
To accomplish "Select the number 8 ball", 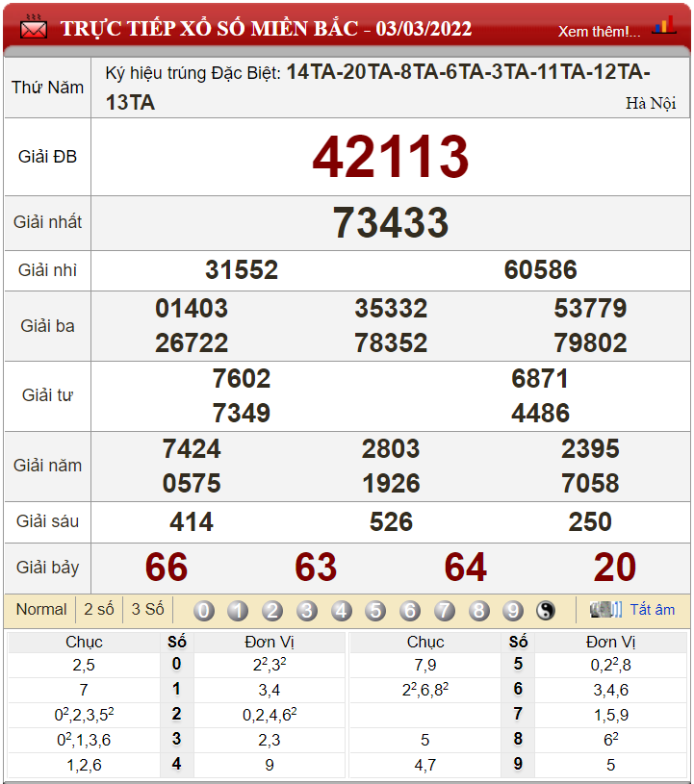I will [479, 610].
